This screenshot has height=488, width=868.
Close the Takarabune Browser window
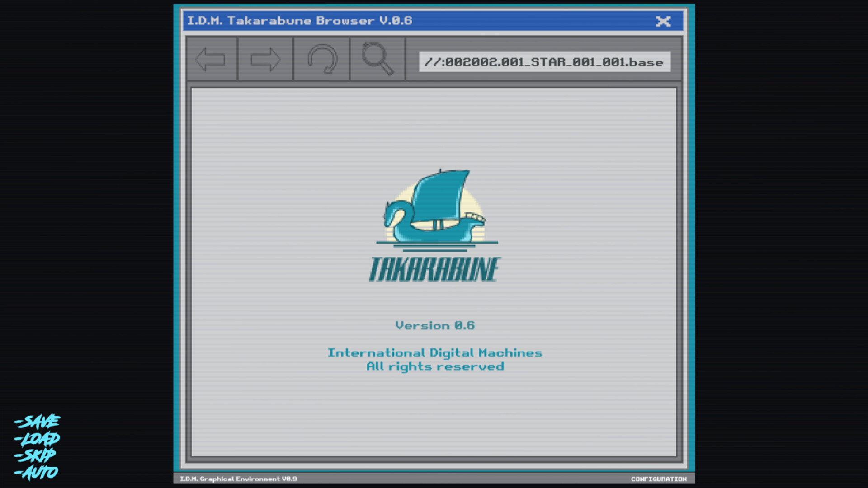pyautogui.click(x=663, y=21)
